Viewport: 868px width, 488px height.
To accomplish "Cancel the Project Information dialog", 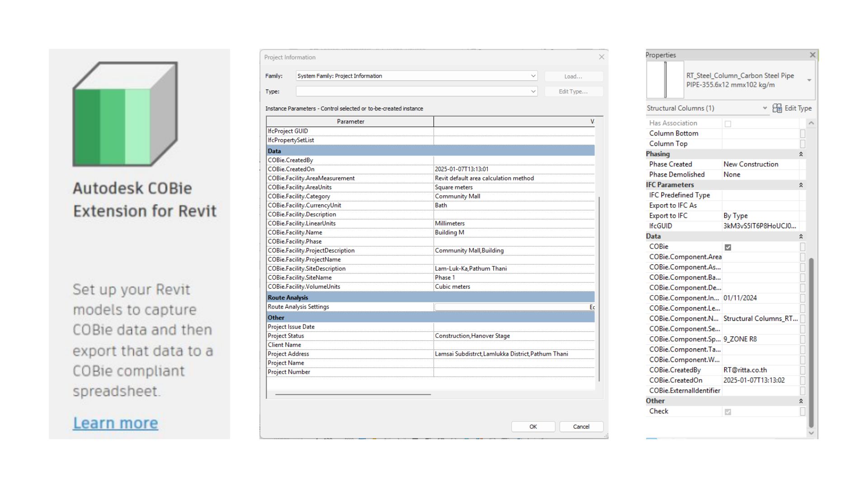I will point(581,427).
